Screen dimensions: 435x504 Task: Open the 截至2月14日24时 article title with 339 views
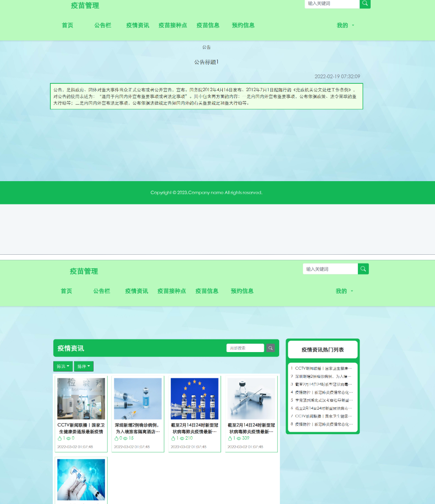[x=251, y=428]
